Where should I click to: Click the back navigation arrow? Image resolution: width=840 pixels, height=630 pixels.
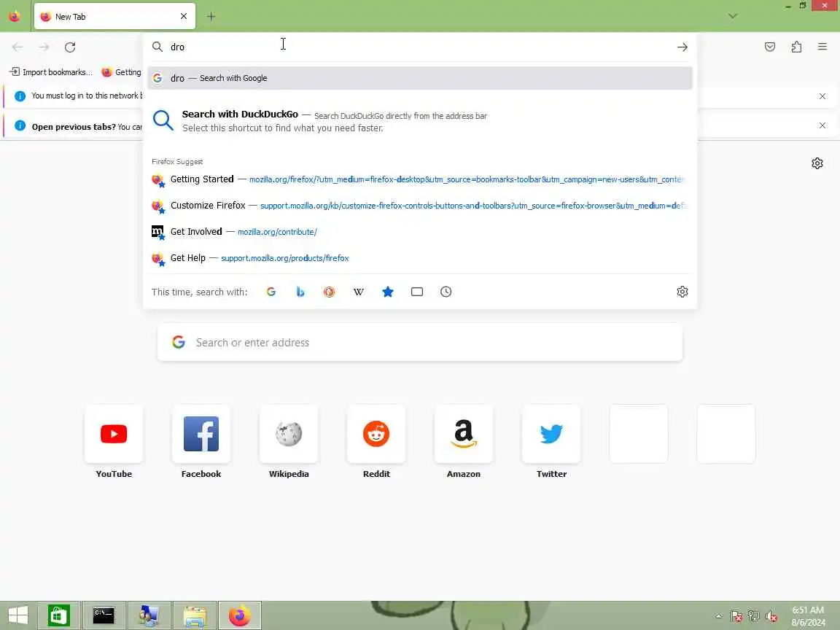click(x=17, y=47)
